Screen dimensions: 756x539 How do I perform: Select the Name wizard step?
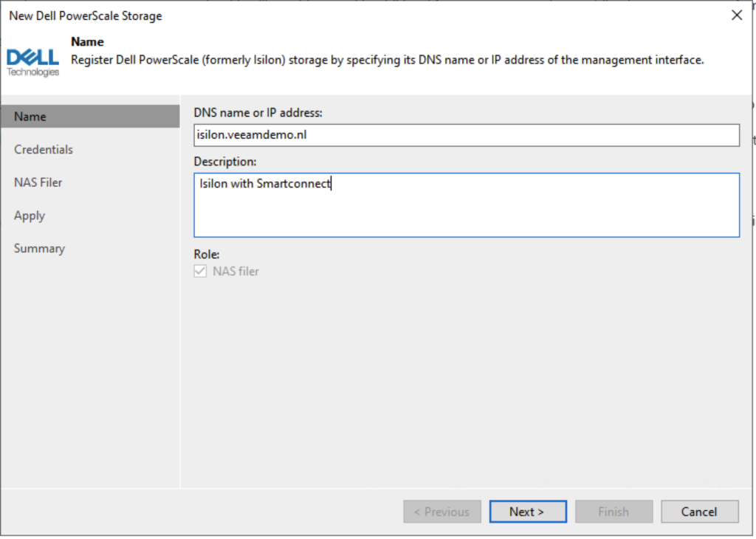(x=30, y=117)
